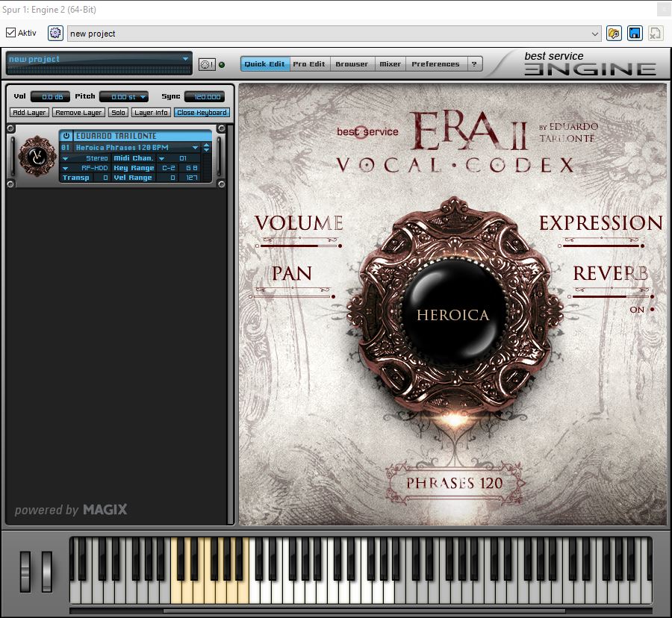
Task: Click the load preset folder icon
Action: (614, 34)
